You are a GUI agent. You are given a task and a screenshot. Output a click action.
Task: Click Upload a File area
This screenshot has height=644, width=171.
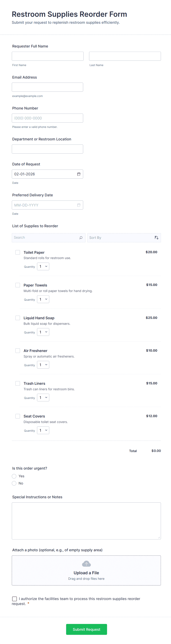(x=86, y=573)
